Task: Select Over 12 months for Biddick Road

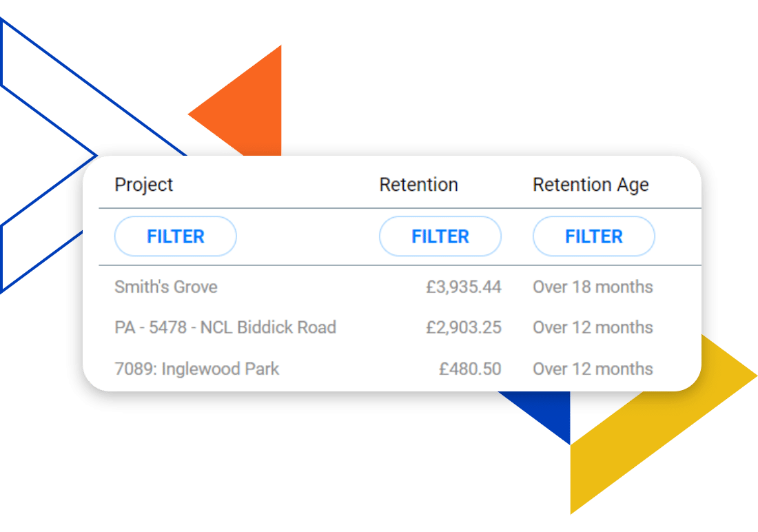Action: point(593,327)
